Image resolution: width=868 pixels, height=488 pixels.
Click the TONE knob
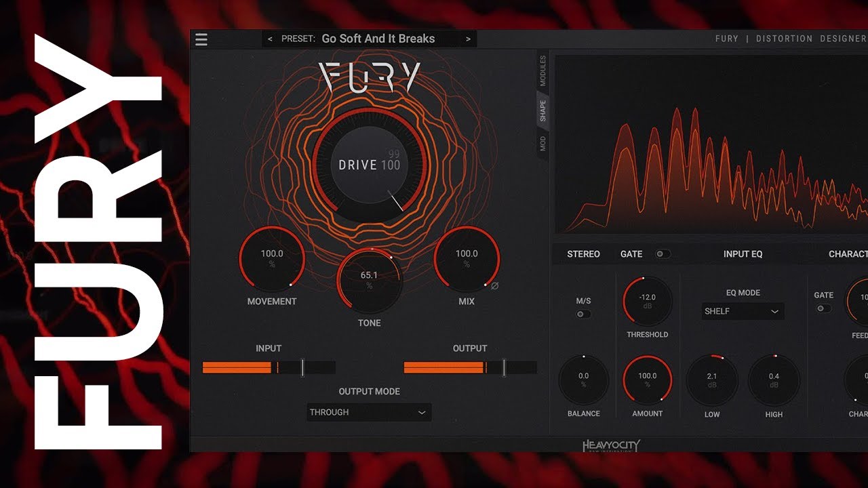click(369, 281)
